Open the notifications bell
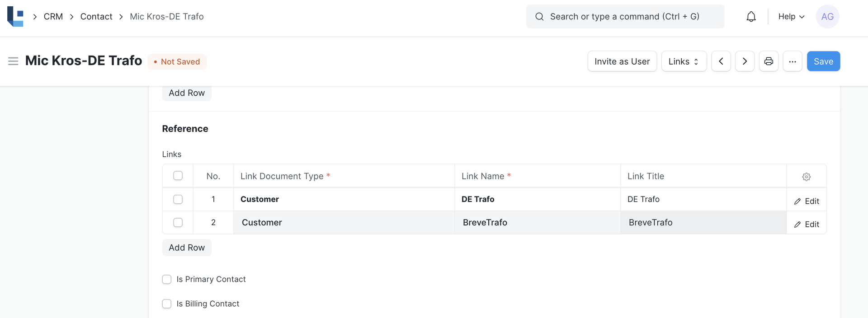 tap(751, 17)
